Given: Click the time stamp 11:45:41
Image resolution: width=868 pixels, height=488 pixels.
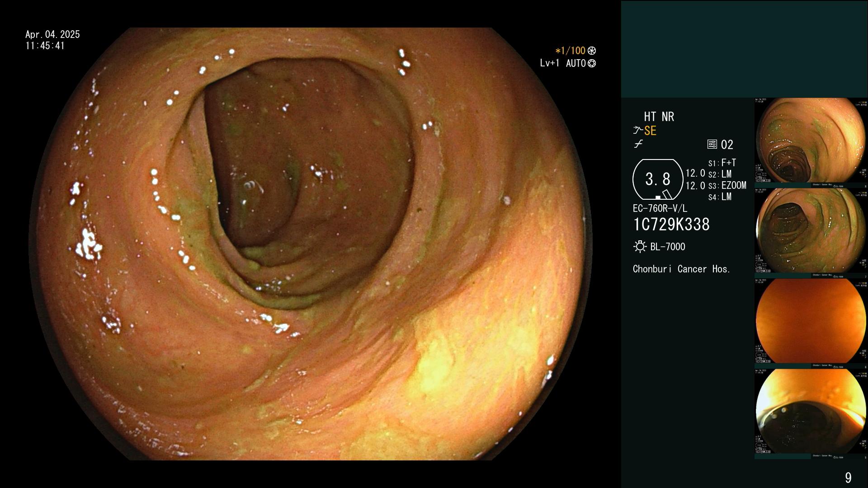Looking at the screenshot, I should 45,46.
